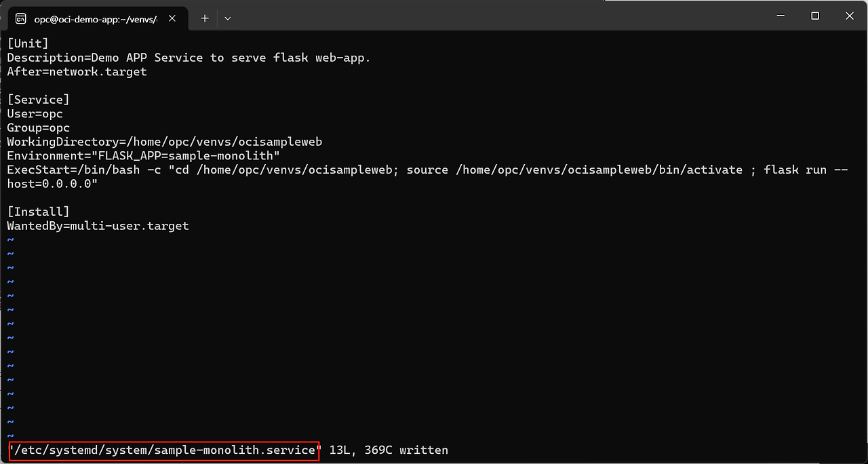Screen dimensions: 868x464
Task: Close the terminal window
Action: tap(850, 16)
